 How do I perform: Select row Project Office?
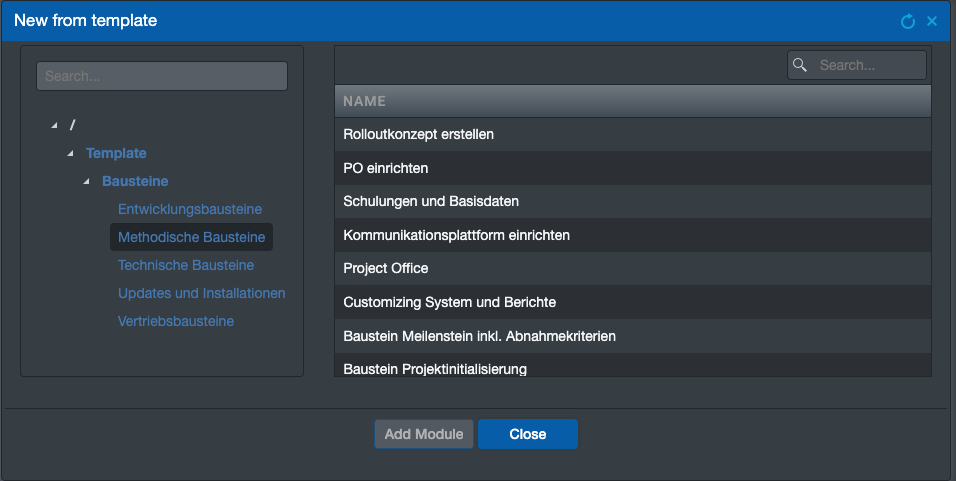pos(632,268)
